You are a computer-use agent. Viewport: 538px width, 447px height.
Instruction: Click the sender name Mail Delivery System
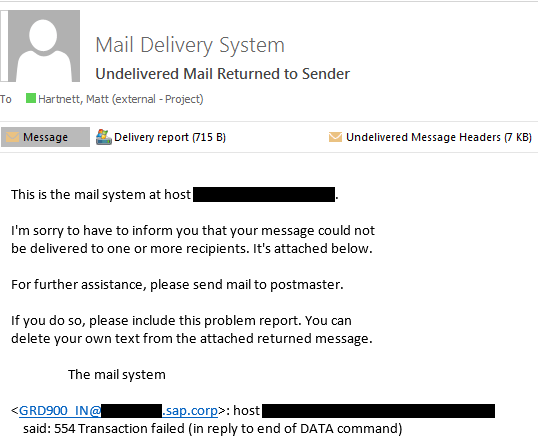[x=190, y=45]
